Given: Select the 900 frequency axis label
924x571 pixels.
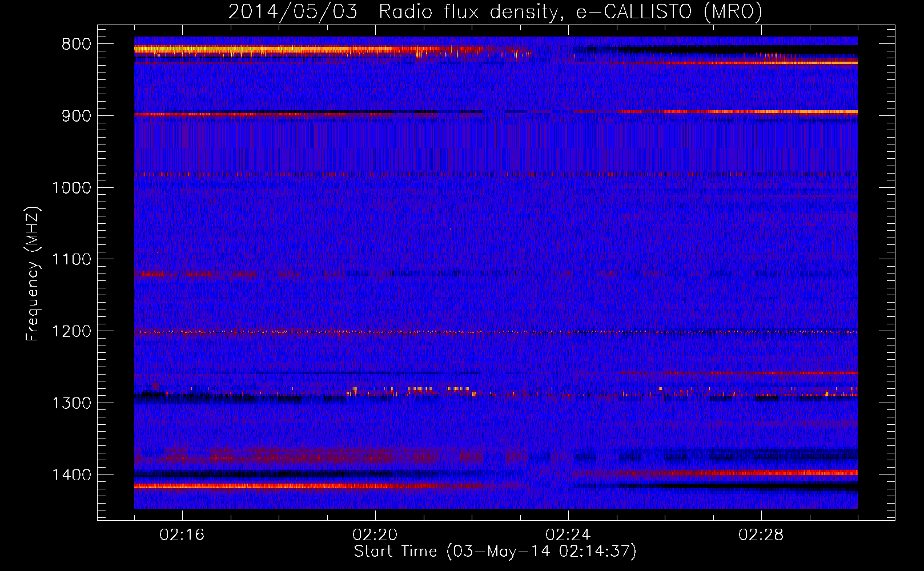Looking at the screenshot, I should pyautogui.click(x=76, y=116).
